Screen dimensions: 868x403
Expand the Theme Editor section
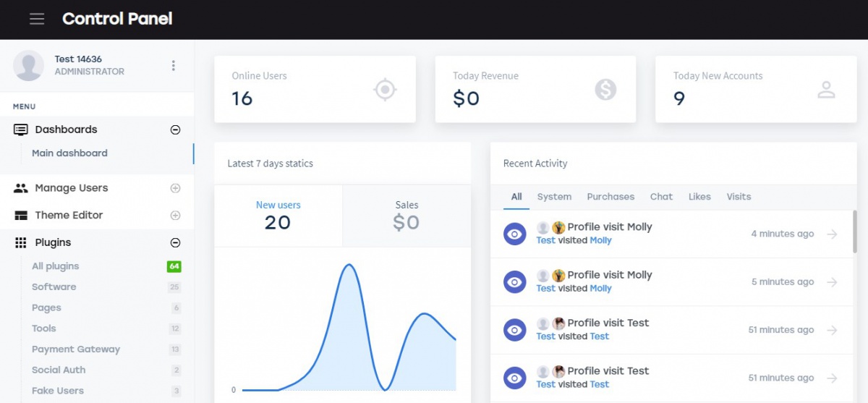coord(175,216)
